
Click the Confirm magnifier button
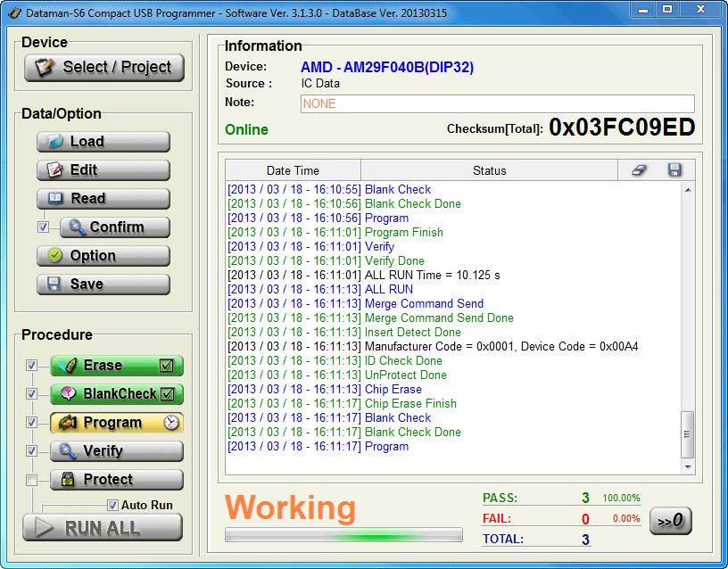(x=115, y=227)
